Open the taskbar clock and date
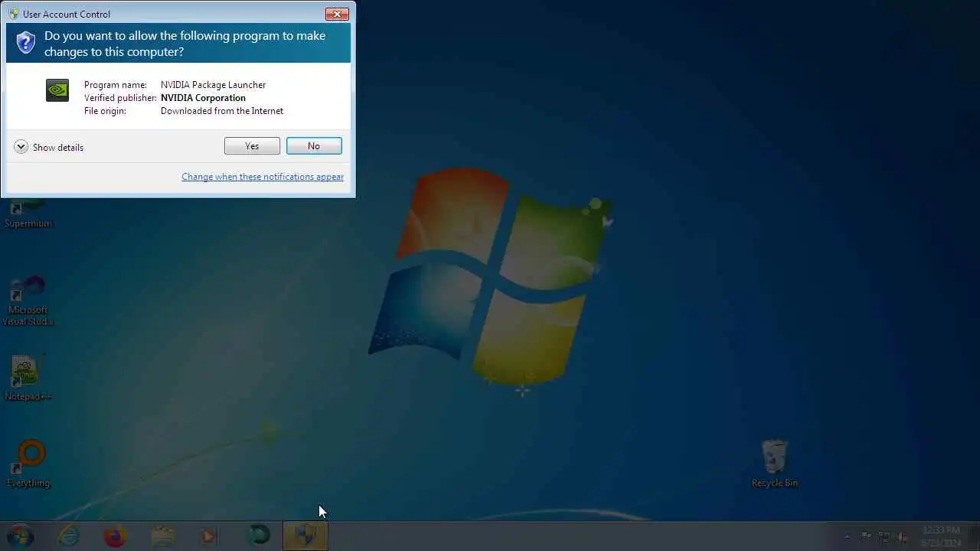 [941, 536]
